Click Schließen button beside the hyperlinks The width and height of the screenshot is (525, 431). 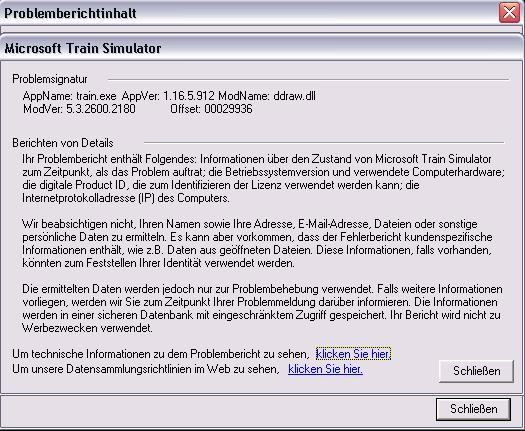click(476, 371)
